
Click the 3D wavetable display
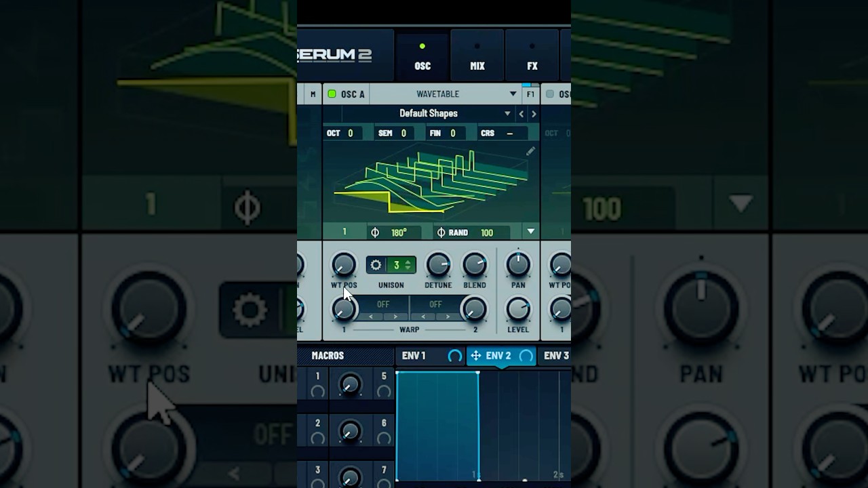(x=431, y=182)
